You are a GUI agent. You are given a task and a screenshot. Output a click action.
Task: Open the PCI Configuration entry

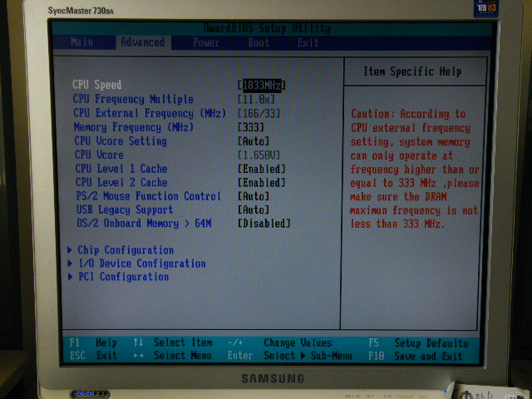(x=124, y=277)
